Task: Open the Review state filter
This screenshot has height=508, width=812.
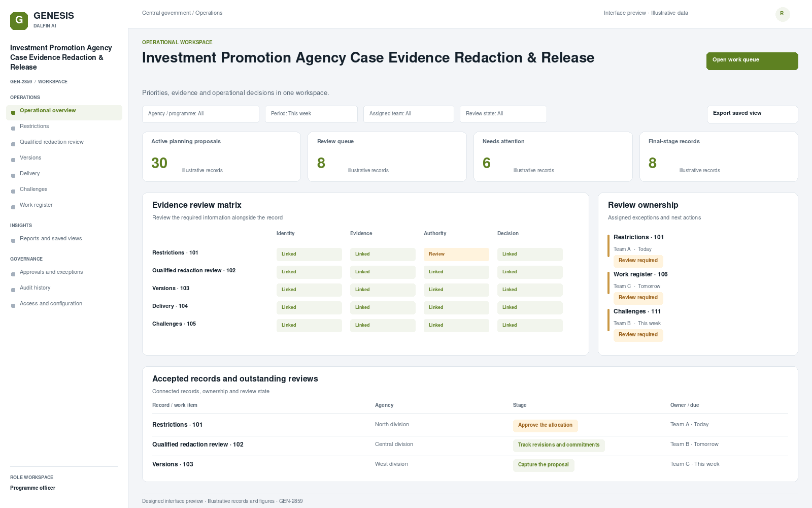Action: click(503, 114)
